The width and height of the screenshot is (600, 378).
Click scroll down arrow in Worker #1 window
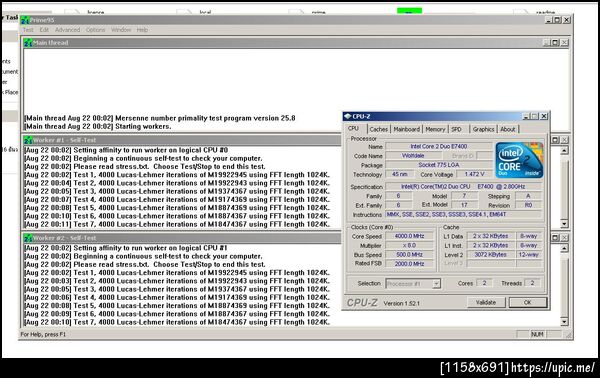click(564, 224)
